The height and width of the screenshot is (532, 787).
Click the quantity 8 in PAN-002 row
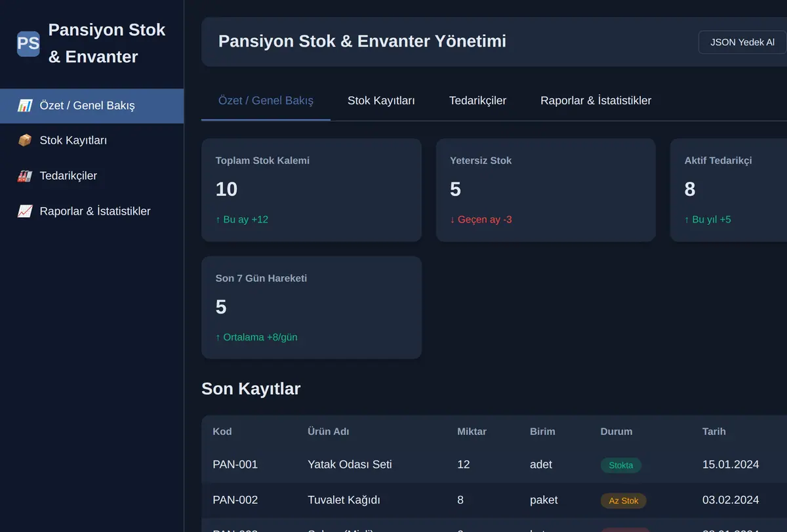[x=460, y=500]
